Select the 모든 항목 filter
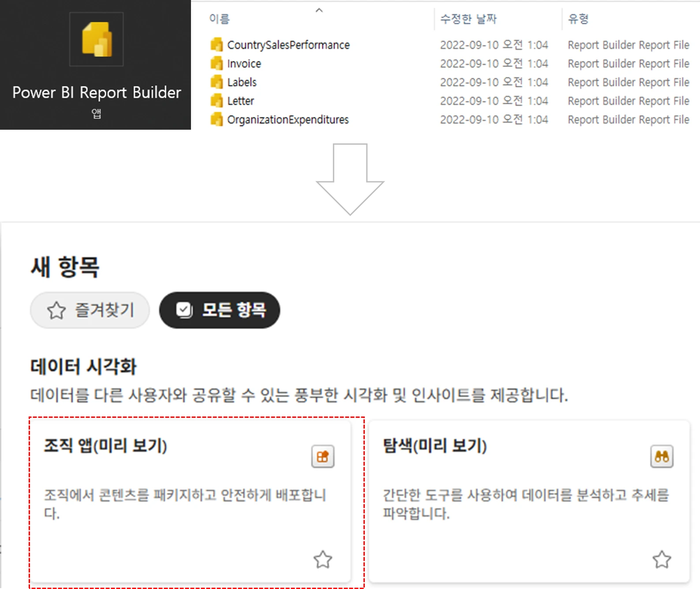Screen dimensions: 700x589 [x=220, y=310]
